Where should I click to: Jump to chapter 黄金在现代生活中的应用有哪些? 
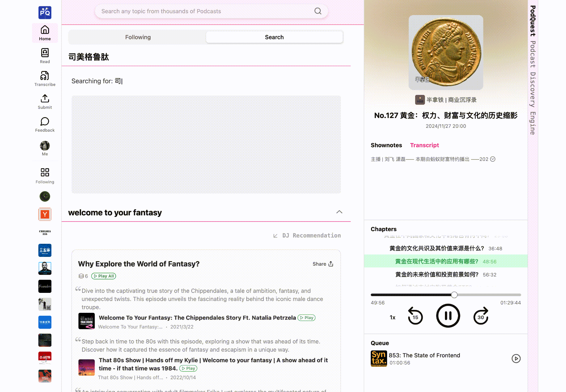tap(446, 261)
